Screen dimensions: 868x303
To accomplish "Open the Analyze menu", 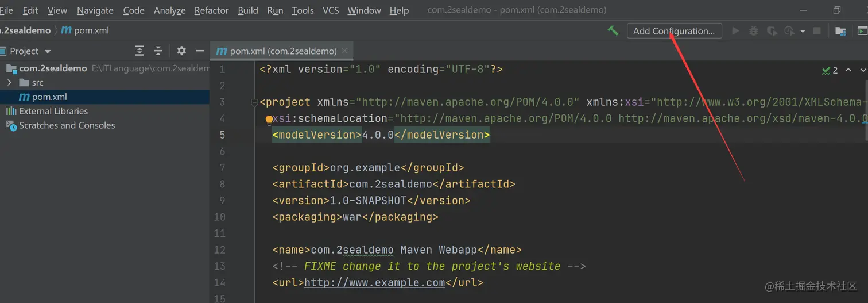I will point(170,10).
